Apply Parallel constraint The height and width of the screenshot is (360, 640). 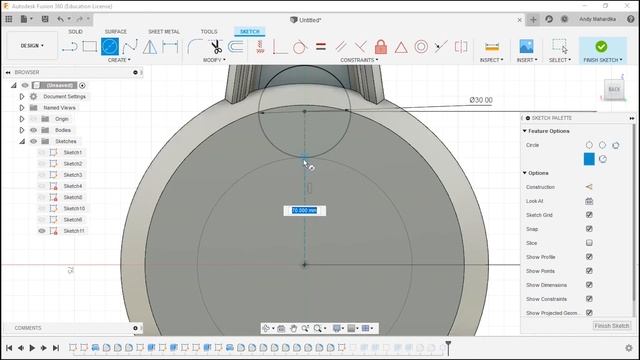coord(341,47)
